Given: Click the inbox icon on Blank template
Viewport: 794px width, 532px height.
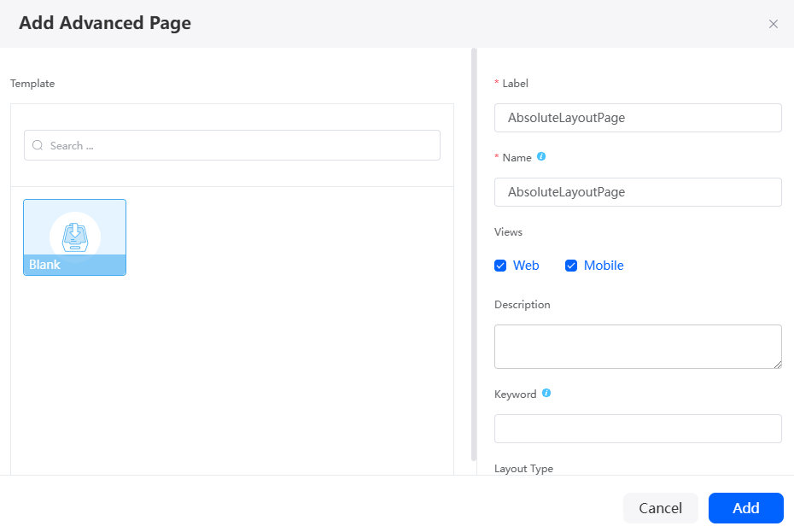Looking at the screenshot, I should 75,237.
